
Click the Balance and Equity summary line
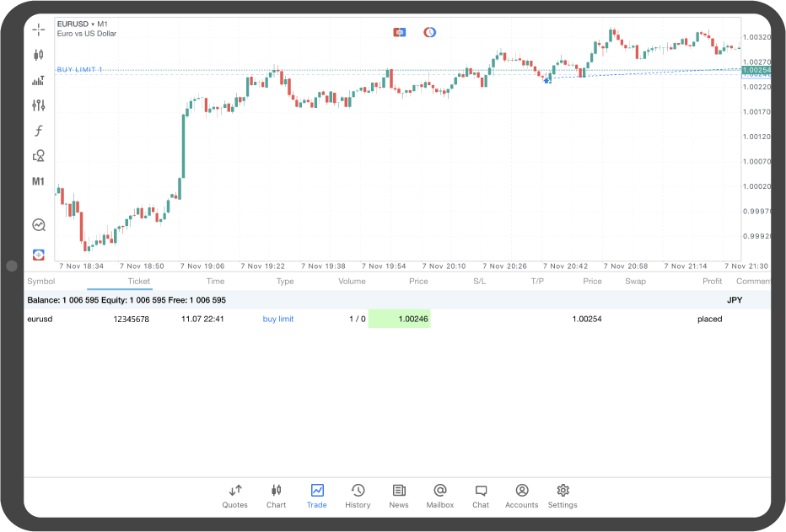(x=127, y=300)
